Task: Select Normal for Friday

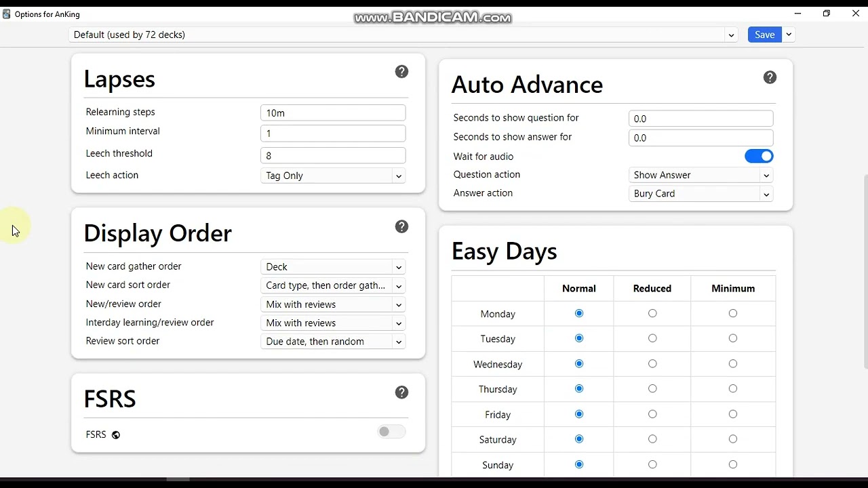Action: coord(579,414)
